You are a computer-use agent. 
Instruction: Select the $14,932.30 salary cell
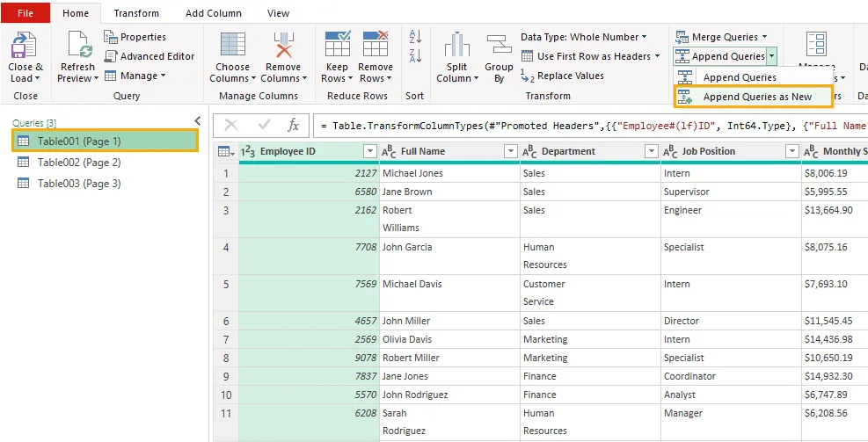point(835,376)
